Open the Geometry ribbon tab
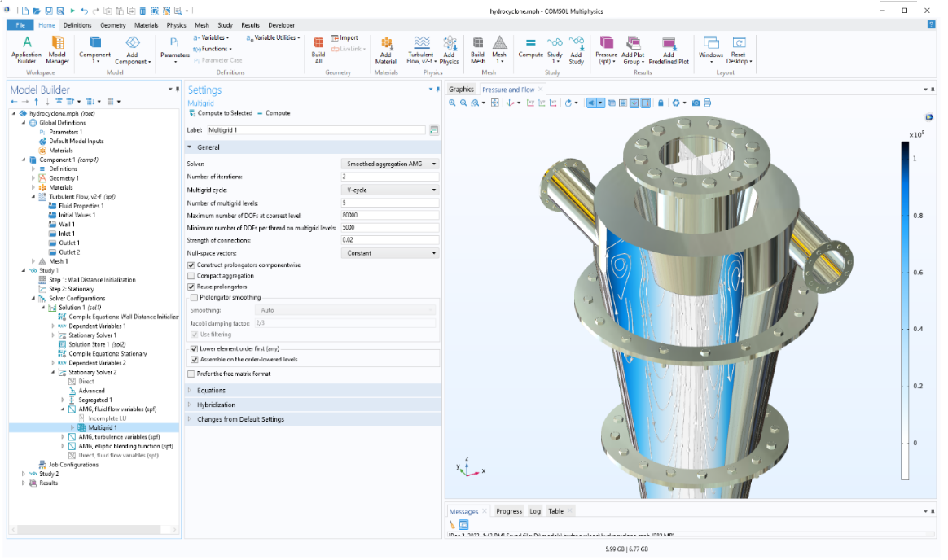 pos(113,25)
